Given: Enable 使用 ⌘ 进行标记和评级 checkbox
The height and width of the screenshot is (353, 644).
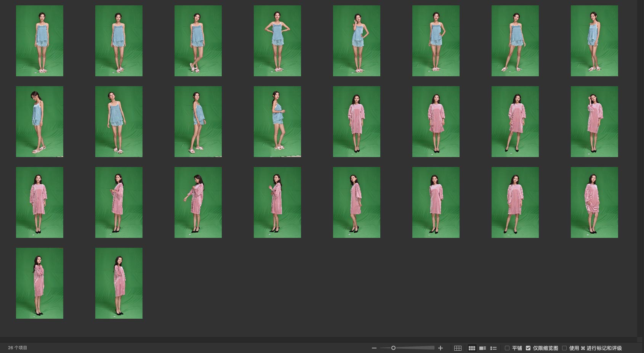Looking at the screenshot, I should (x=564, y=348).
